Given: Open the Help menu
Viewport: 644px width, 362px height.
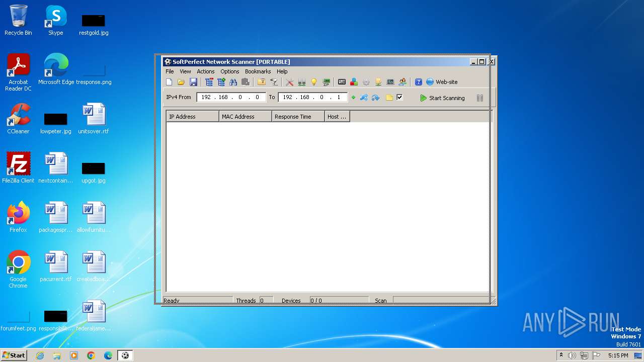Looking at the screenshot, I should [282, 71].
